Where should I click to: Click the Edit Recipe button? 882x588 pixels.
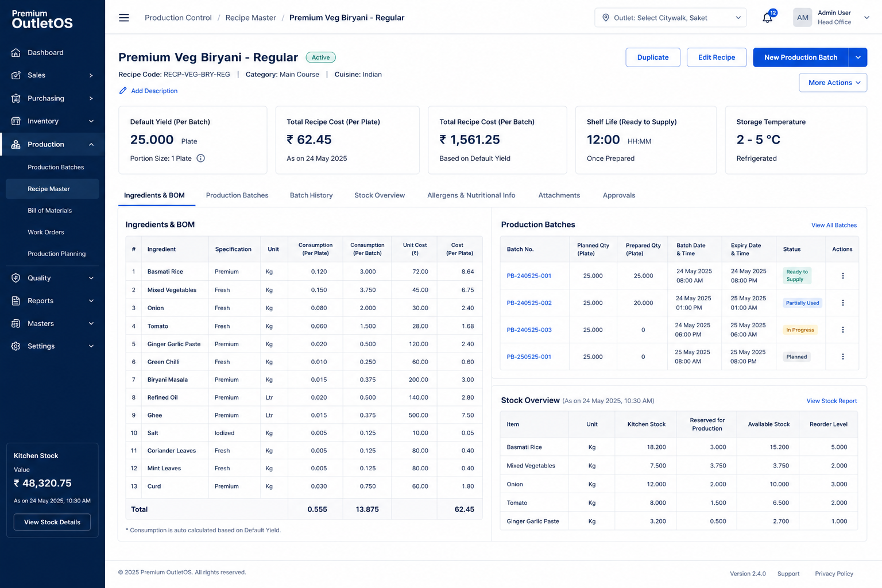point(717,57)
